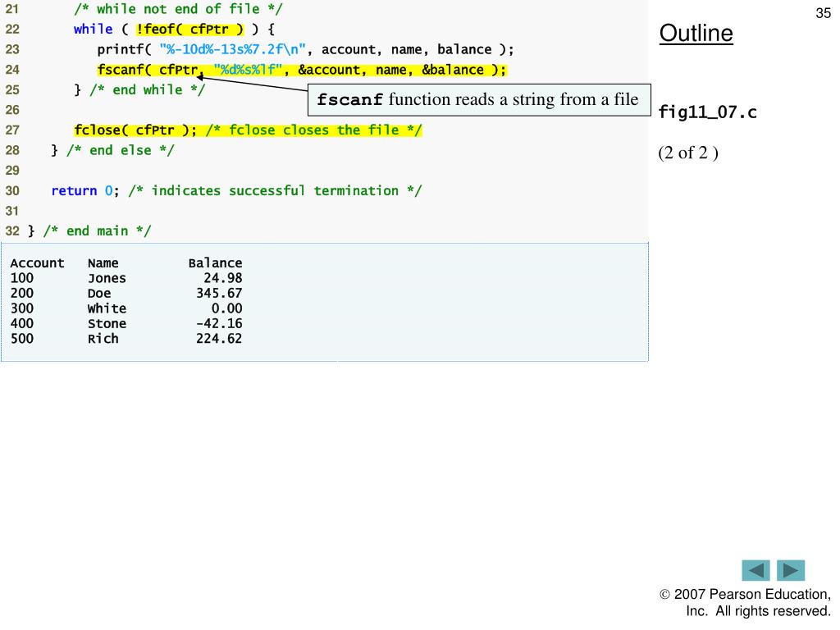
Task: Click the Account column header in output
Action: click(x=37, y=263)
